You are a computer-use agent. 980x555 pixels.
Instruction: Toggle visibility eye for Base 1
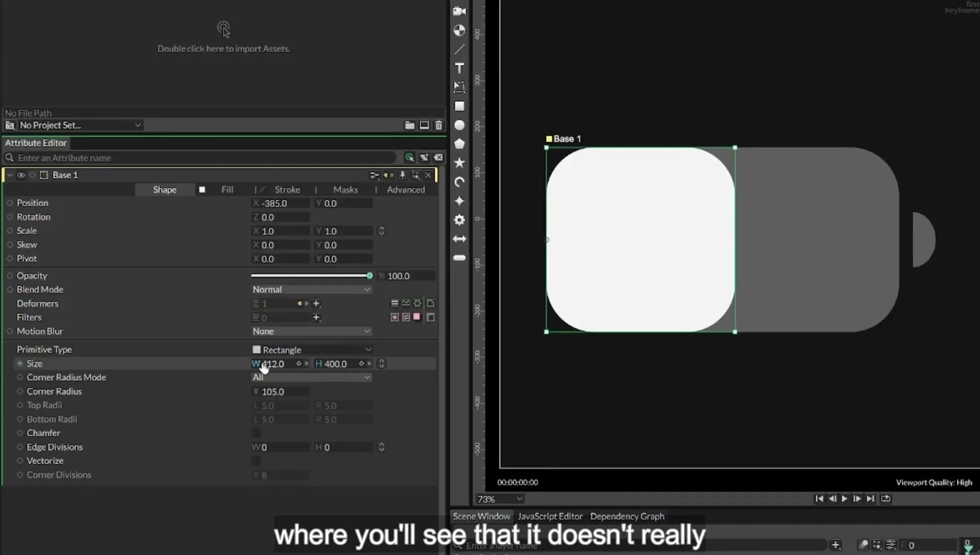(21, 175)
